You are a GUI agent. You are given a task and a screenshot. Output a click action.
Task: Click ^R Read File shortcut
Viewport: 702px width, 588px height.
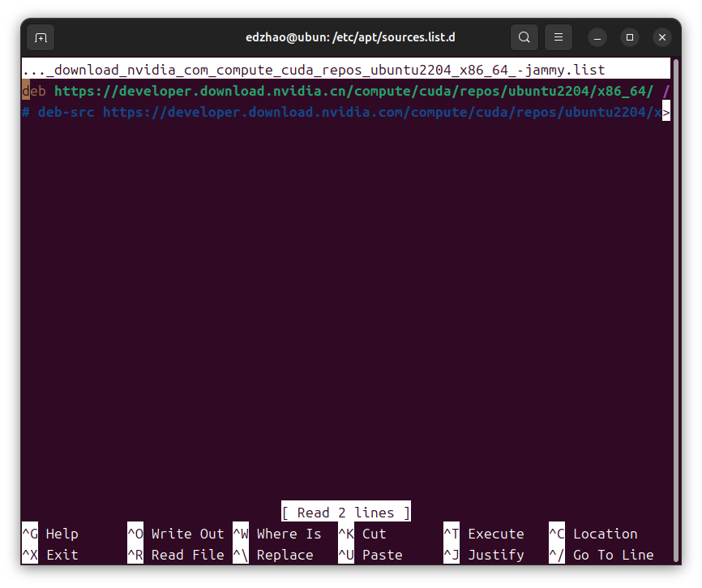[175, 555]
